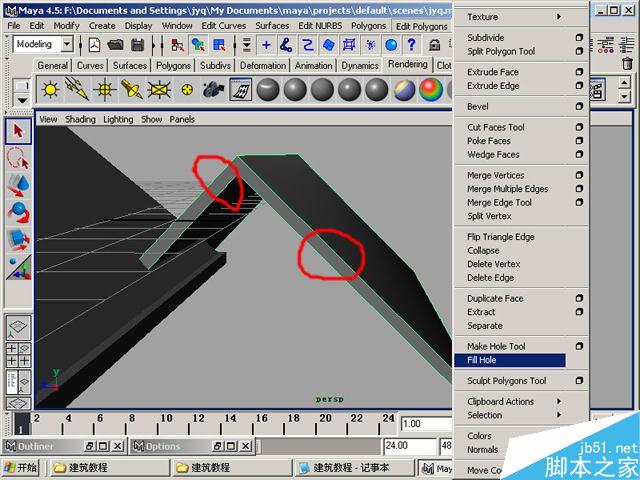This screenshot has width=640, height=480.
Task: Click the Show Manipulator tool icon
Action: tap(18, 267)
